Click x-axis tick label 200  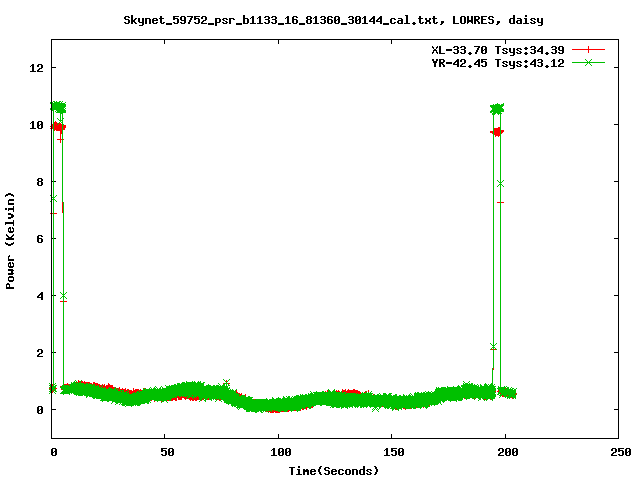click(507, 452)
